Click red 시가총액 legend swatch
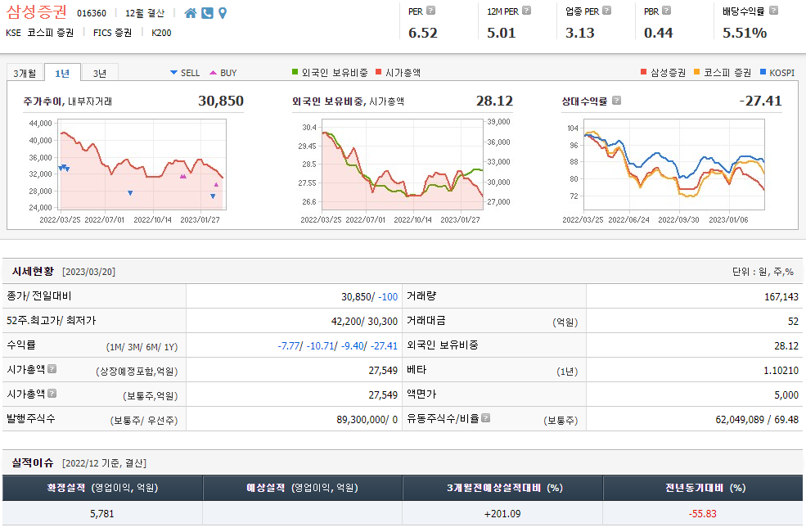Image resolution: width=806 pixels, height=532 pixels. pos(379,72)
